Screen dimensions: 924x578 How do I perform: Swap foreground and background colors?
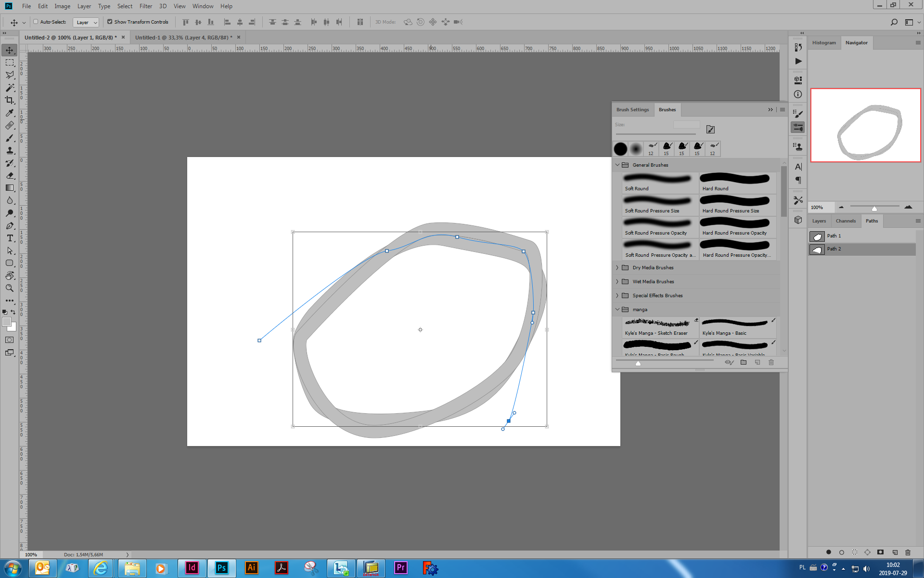pyautogui.click(x=13, y=312)
